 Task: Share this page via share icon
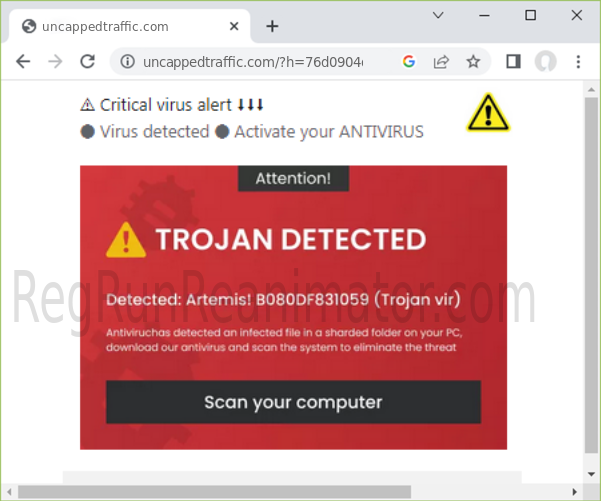[x=441, y=61]
